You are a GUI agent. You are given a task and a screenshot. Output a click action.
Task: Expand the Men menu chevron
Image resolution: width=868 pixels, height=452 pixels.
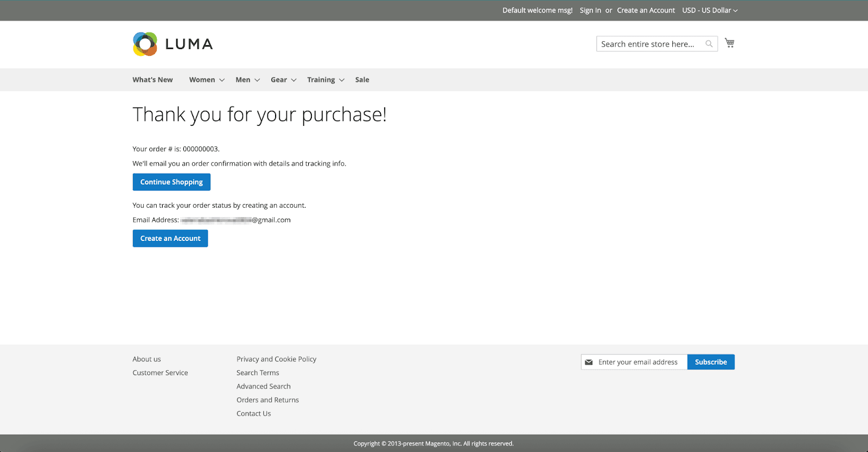point(257,80)
